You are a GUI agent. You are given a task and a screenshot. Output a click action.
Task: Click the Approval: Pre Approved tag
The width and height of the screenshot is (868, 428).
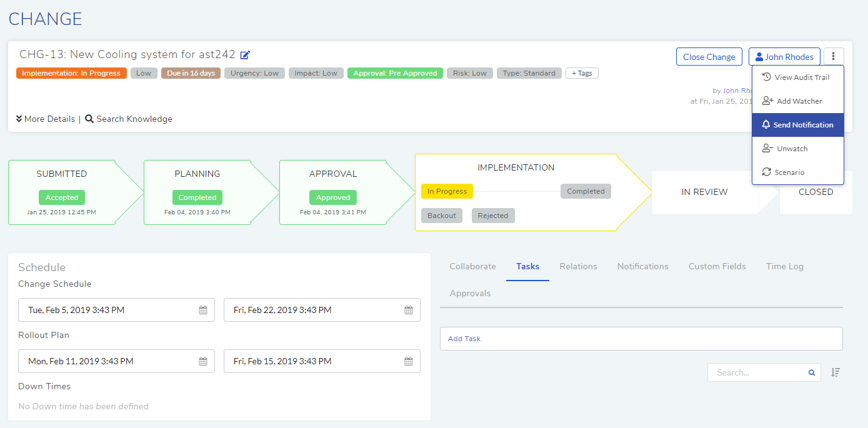pyautogui.click(x=395, y=73)
